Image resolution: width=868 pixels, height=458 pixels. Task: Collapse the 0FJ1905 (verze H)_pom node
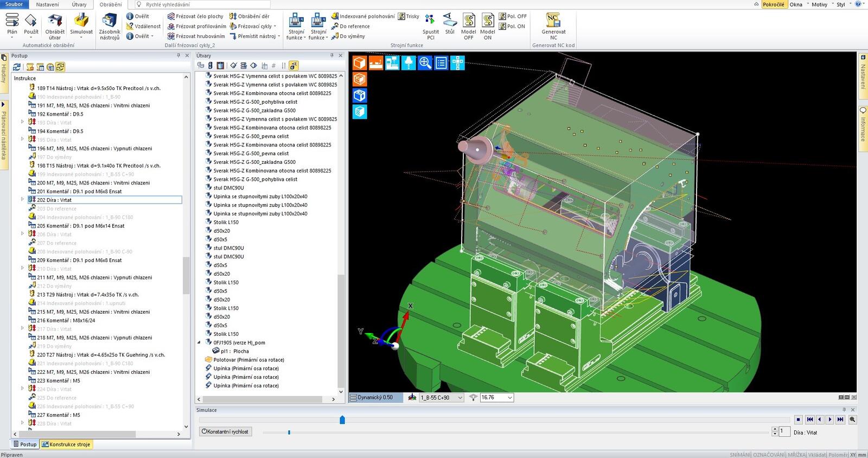point(199,342)
